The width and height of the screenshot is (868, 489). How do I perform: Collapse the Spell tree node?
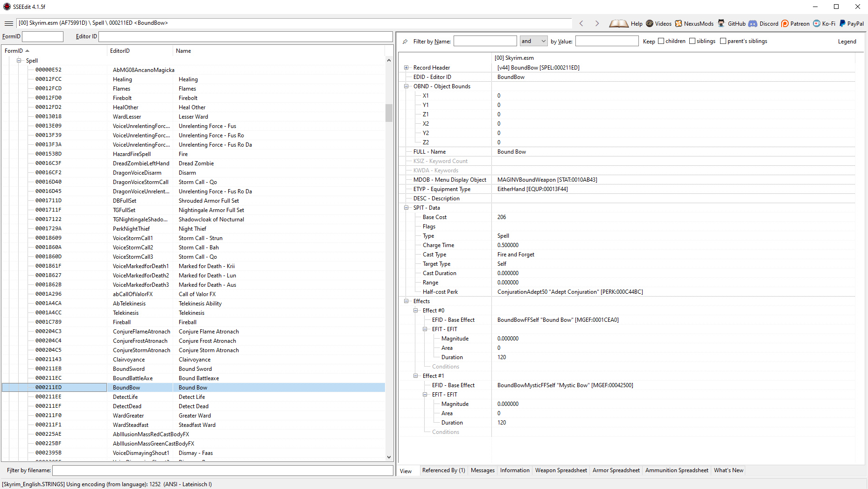click(x=19, y=61)
